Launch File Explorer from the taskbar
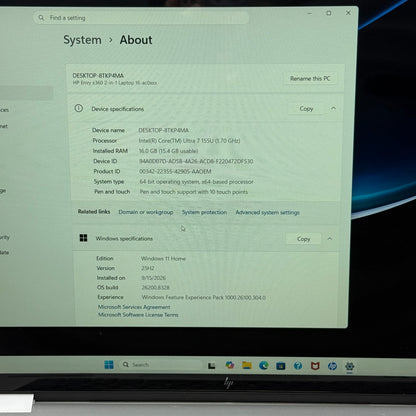 click(247, 365)
